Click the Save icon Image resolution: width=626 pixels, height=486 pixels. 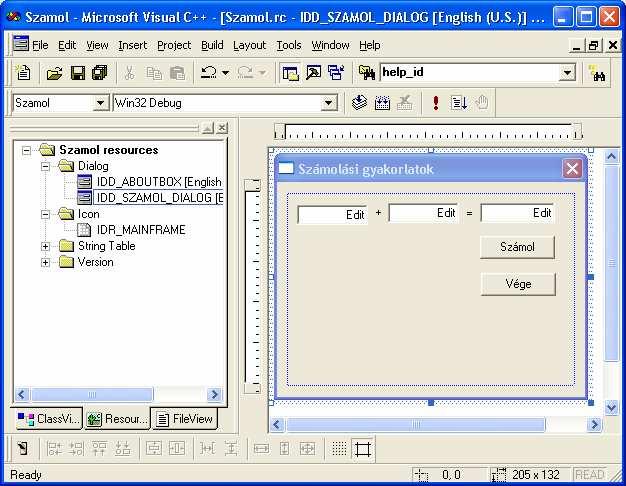77,73
